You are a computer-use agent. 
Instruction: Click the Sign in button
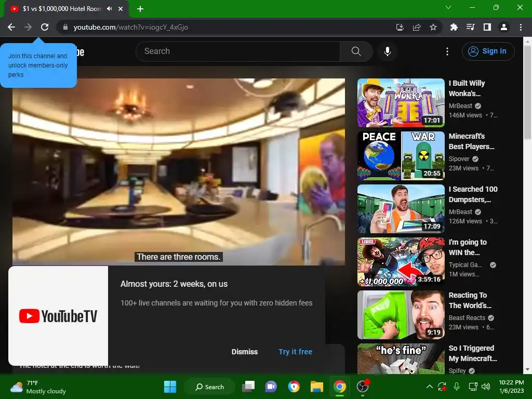(x=488, y=51)
